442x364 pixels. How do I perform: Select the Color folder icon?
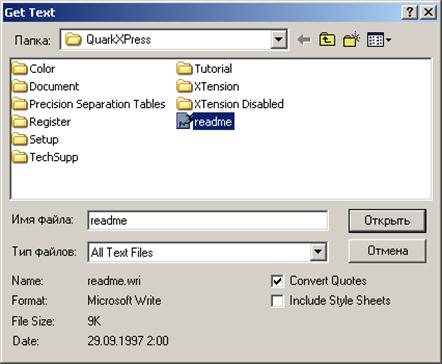point(20,69)
